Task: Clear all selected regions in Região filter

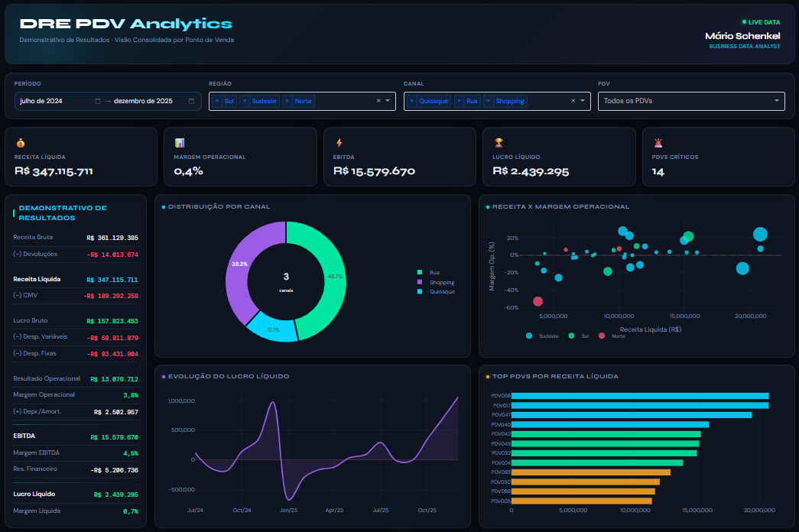Action: click(x=378, y=101)
